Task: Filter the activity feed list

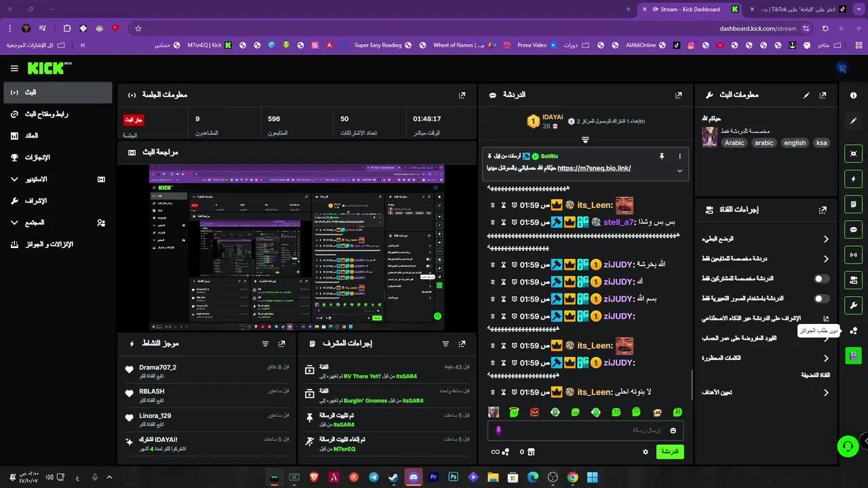Action: (265, 344)
